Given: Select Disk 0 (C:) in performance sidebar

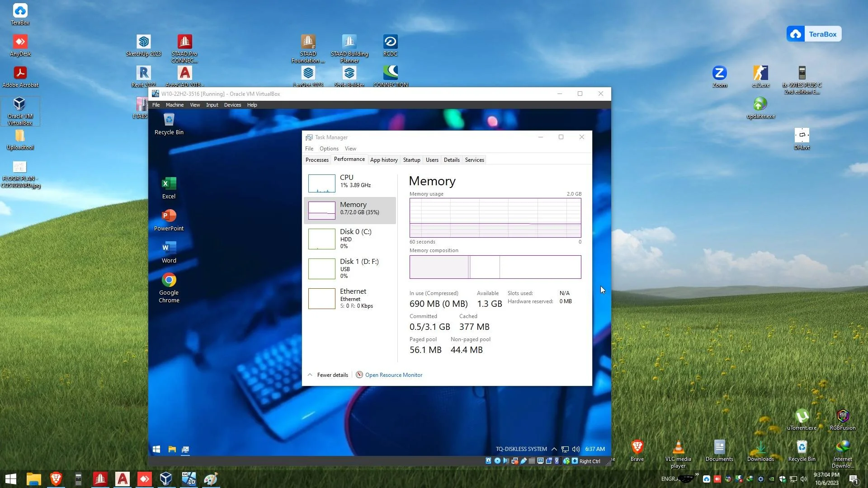Looking at the screenshot, I should pos(350,239).
